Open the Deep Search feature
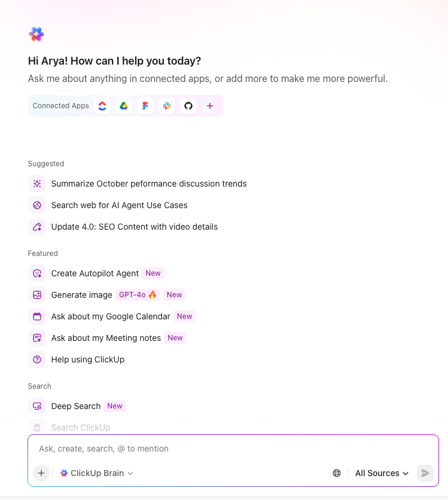Screen dimensions: 448x500 click(x=76, y=406)
